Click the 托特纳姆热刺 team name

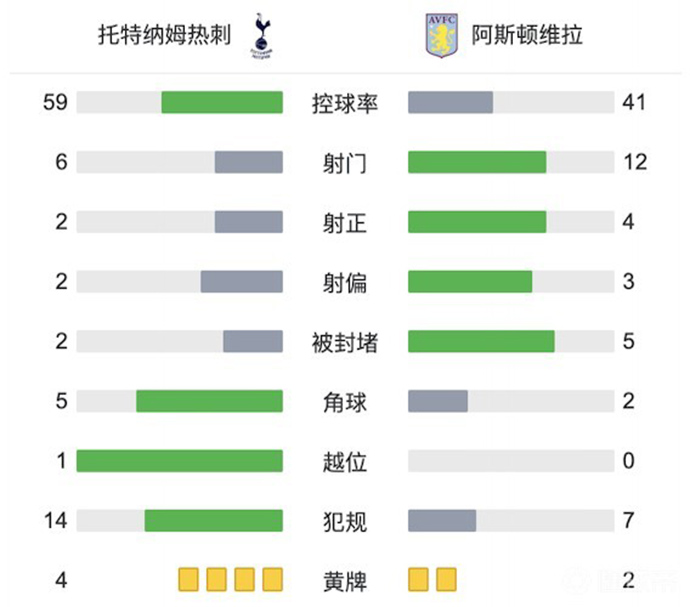coord(165,37)
